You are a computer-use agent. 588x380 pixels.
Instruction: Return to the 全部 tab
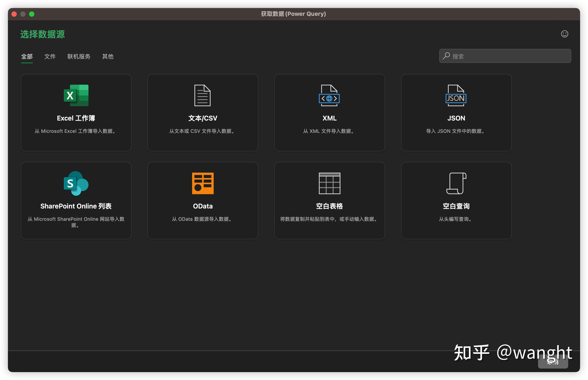27,57
